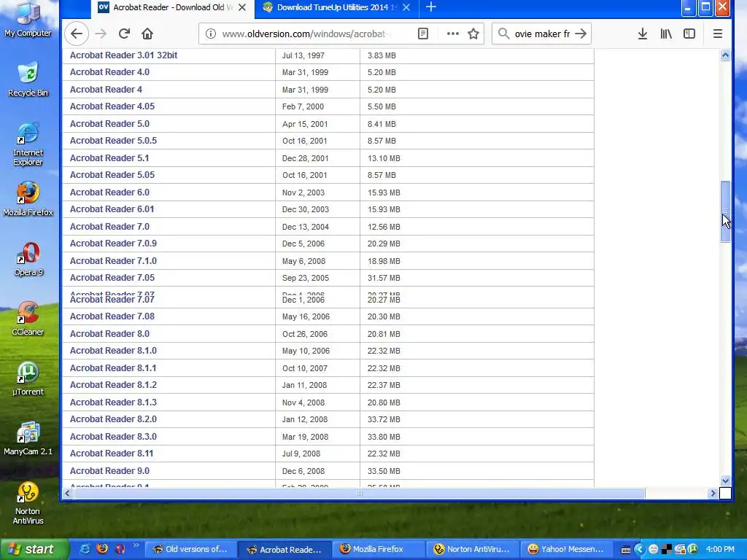Submit search with arrow button
The height and width of the screenshot is (560, 747).
(x=580, y=34)
